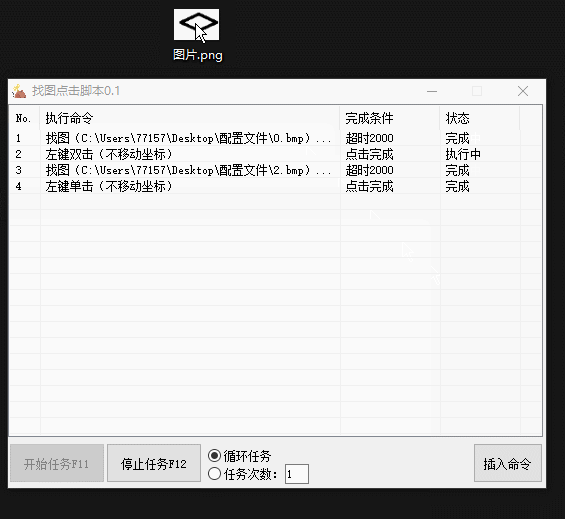The width and height of the screenshot is (565, 519).
Task: Click the 状态 column header
Action: 480,118
